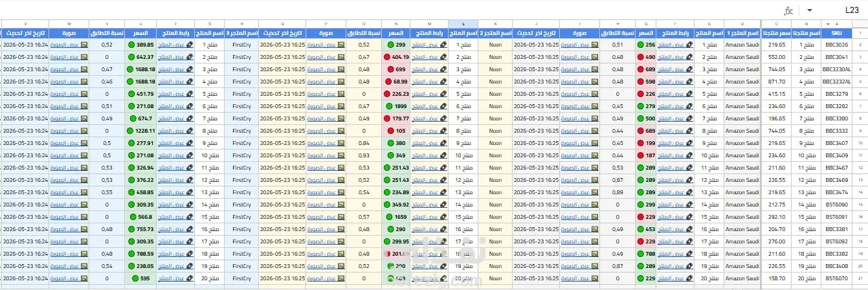Open Amazon Saudi عرض المنتج link for BST6091
Screen dimensions: 868x290
coord(671,217)
